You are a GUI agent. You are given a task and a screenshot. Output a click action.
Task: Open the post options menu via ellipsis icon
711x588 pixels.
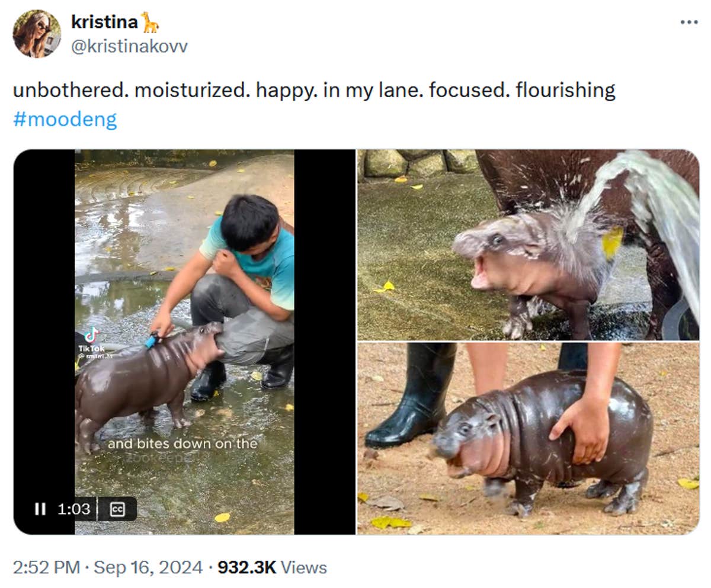pyautogui.click(x=689, y=22)
